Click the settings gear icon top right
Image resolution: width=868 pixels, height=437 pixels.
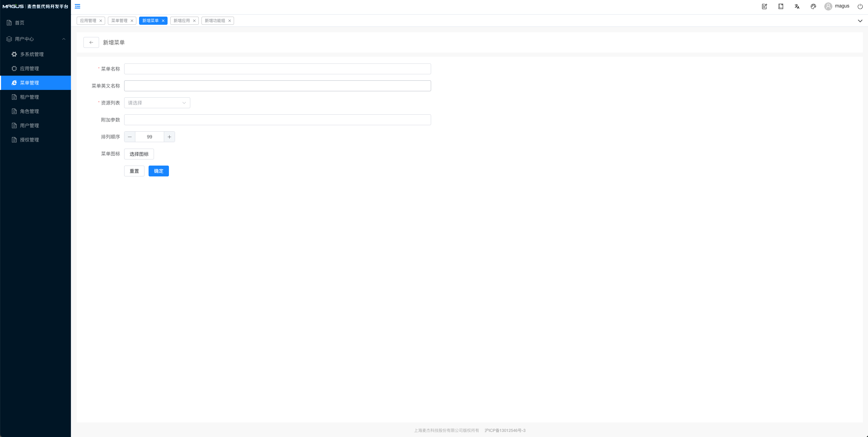click(812, 6)
